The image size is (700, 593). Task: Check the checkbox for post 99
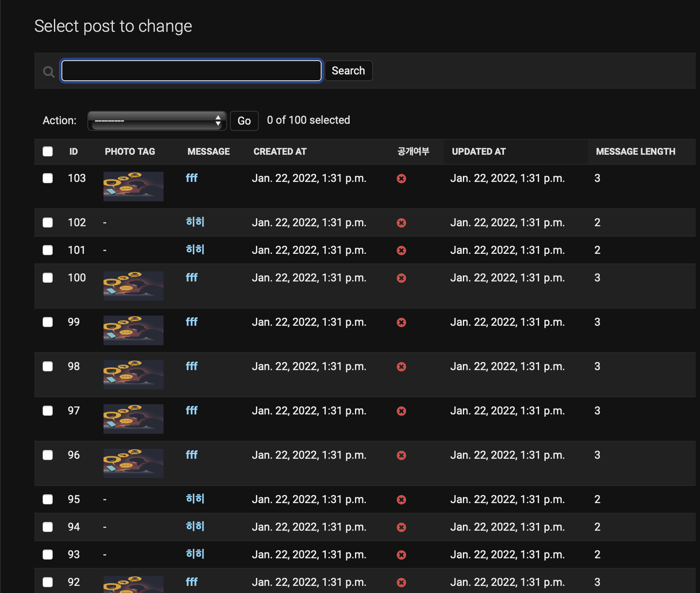pyautogui.click(x=48, y=322)
